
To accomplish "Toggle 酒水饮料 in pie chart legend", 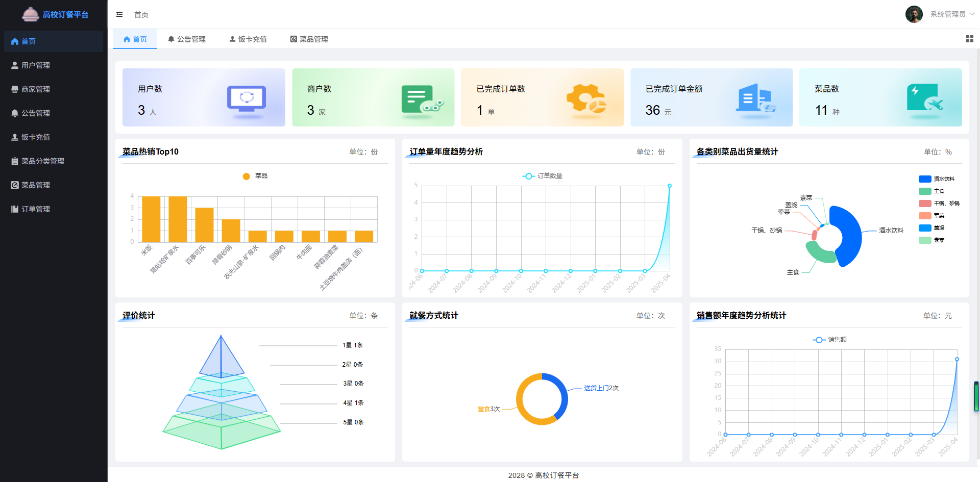I will click(x=939, y=179).
